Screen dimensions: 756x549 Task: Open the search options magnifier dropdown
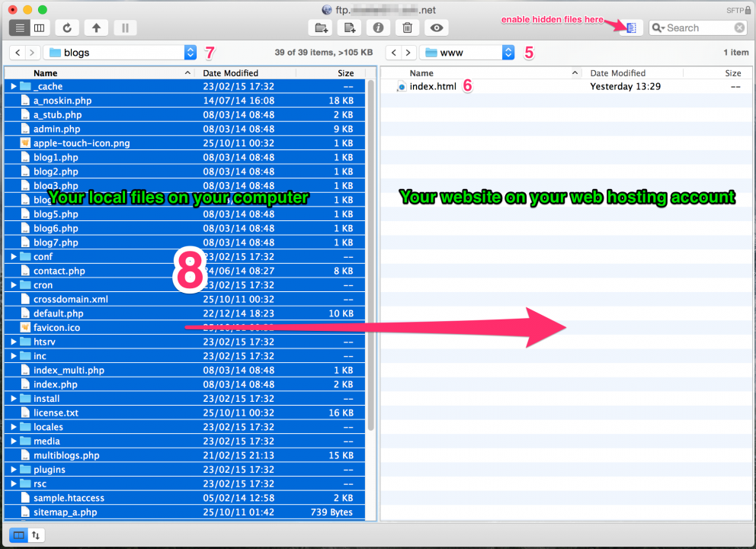coord(658,28)
